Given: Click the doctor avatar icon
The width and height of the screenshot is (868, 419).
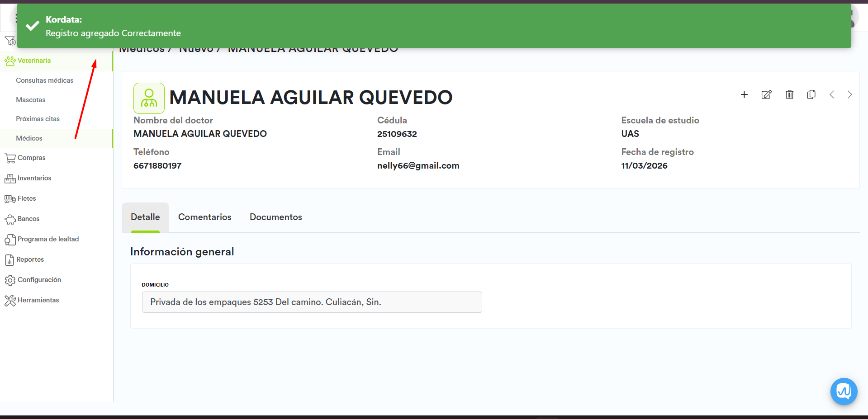Looking at the screenshot, I should (x=149, y=98).
